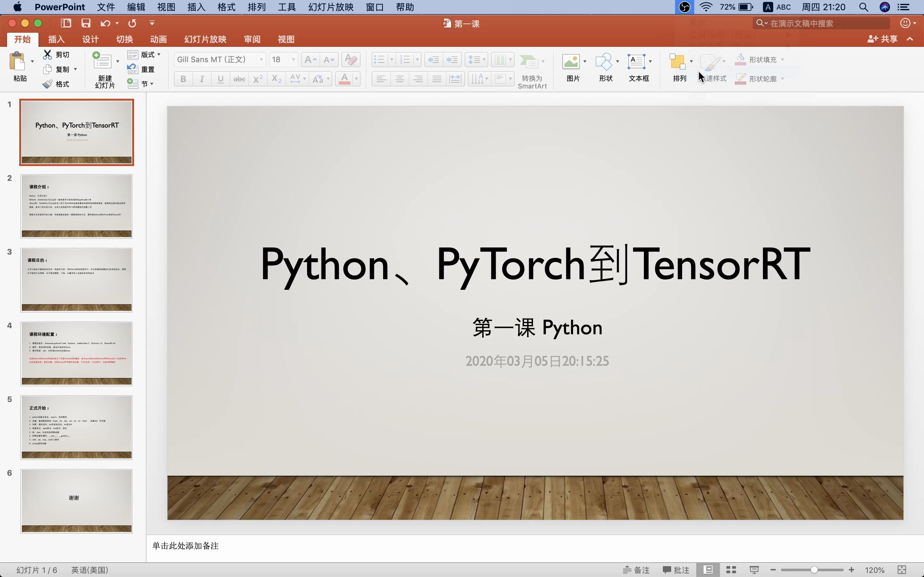Toggle the Notes (备注) pane

click(x=636, y=570)
